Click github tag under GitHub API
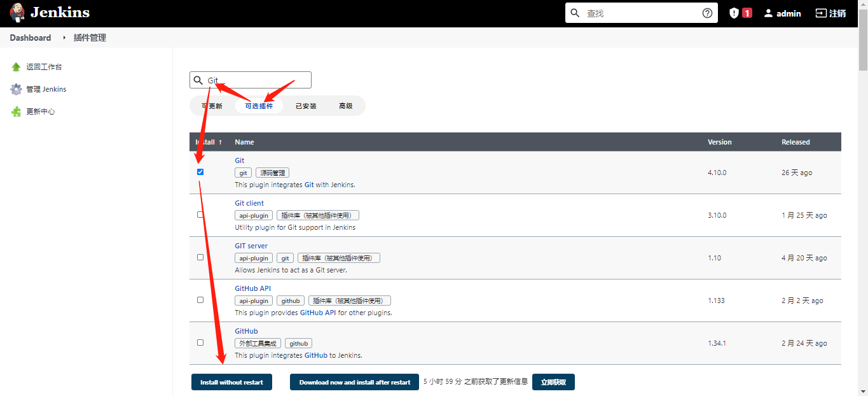Image resolution: width=868 pixels, height=396 pixels. click(291, 301)
